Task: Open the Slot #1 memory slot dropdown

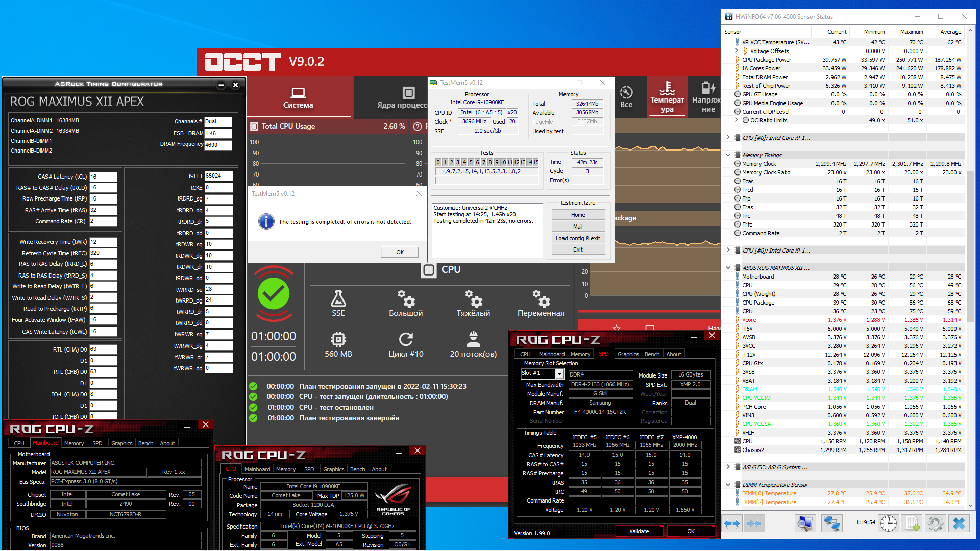Action: pyautogui.click(x=559, y=374)
